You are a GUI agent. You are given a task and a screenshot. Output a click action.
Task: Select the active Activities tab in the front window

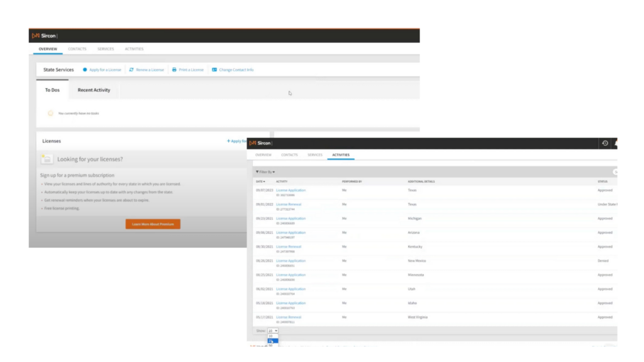click(341, 155)
